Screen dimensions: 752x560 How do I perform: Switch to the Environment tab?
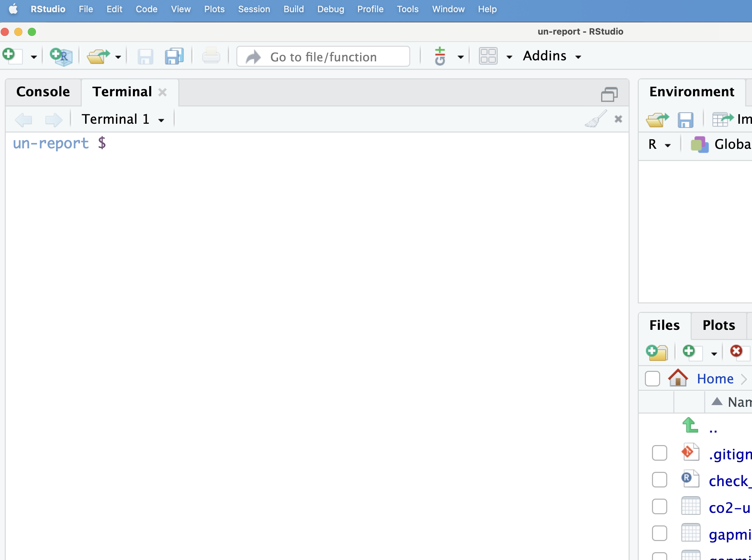point(692,92)
